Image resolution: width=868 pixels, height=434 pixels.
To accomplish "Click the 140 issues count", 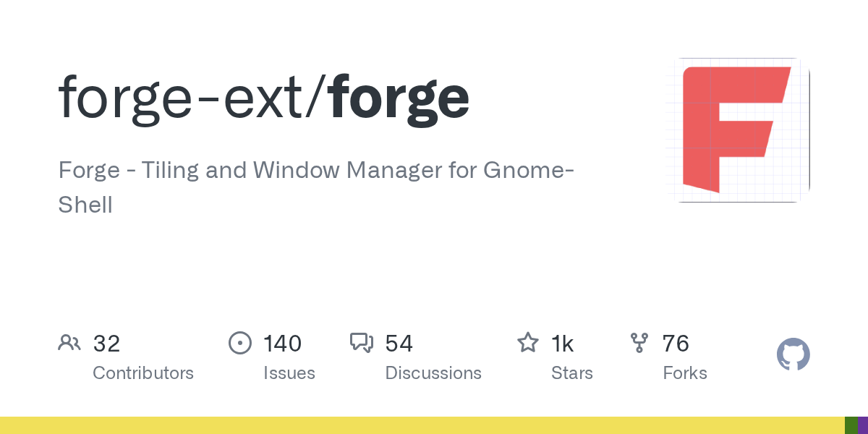I will click(x=282, y=344).
